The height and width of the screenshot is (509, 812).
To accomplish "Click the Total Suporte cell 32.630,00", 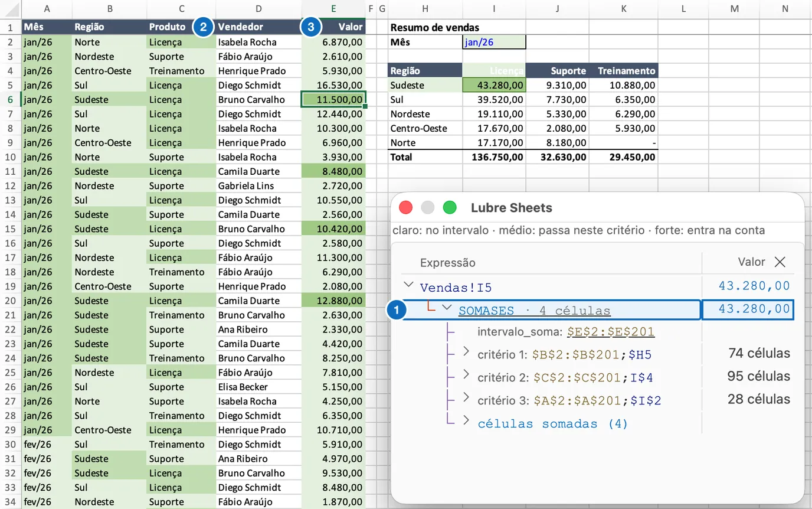I will (558, 157).
